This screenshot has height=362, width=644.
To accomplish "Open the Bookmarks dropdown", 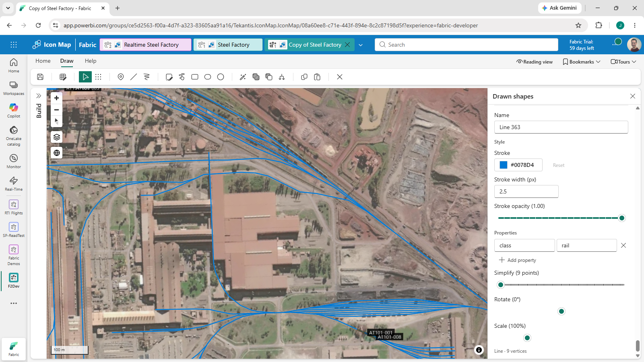I will click(x=582, y=62).
